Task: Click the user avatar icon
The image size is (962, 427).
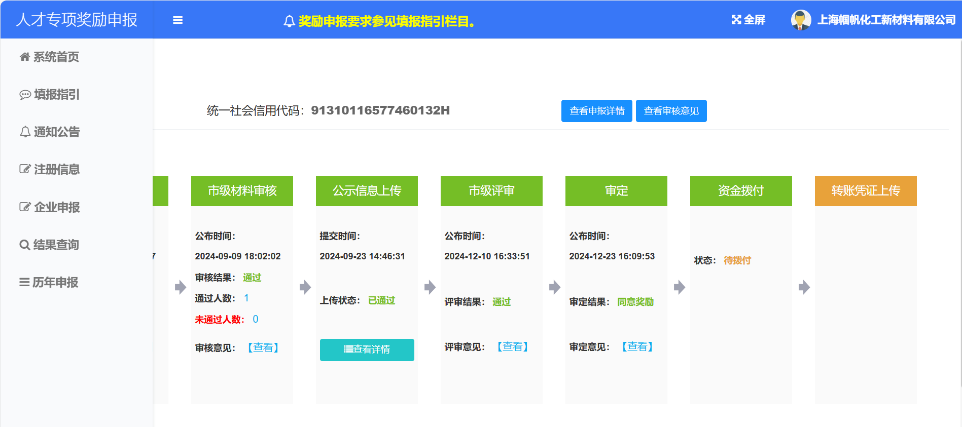Action: tap(800, 20)
